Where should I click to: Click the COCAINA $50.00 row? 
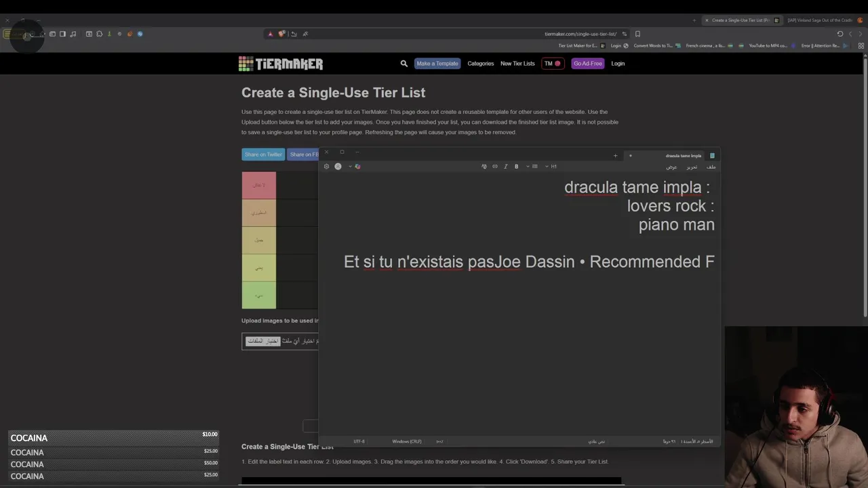113,464
